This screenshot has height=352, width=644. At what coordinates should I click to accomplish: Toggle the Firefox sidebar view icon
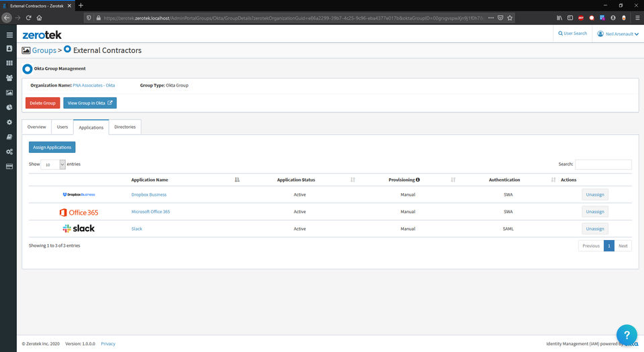(x=570, y=17)
